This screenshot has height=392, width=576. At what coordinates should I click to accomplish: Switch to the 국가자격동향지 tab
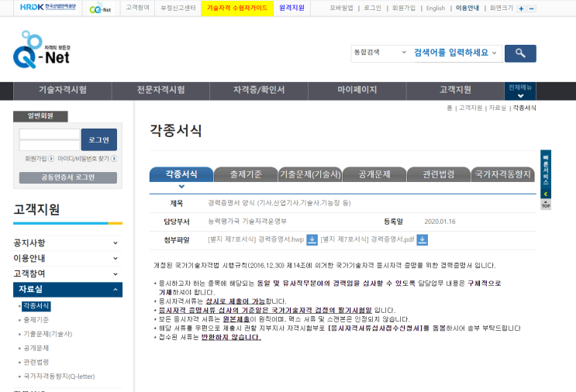click(503, 174)
